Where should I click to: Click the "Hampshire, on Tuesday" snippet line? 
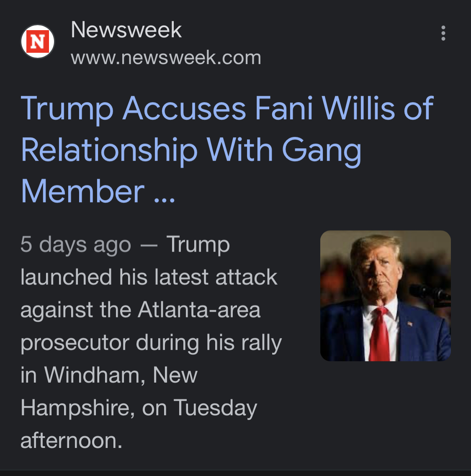(x=139, y=408)
